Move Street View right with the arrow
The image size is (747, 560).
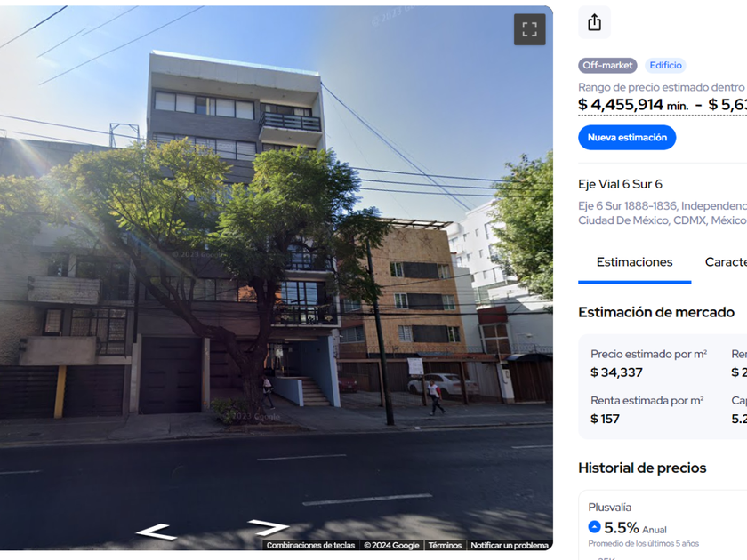[x=269, y=528]
